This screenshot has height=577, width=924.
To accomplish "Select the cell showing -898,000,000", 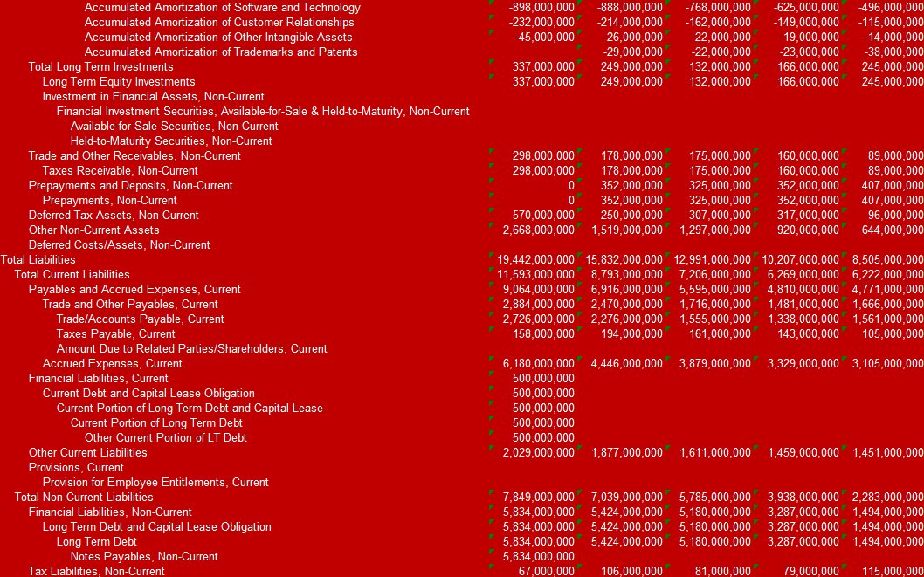I will (541, 8).
